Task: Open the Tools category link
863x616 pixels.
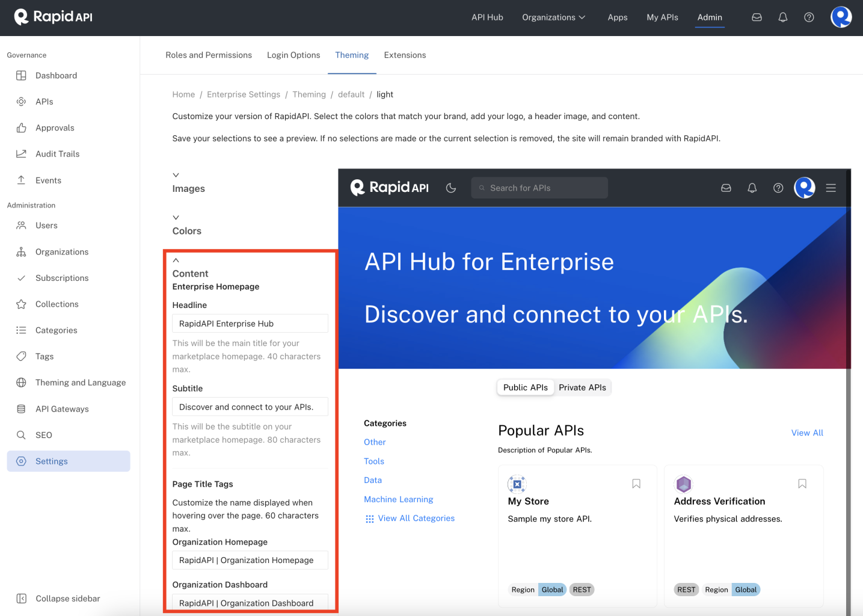Action: (374, 461)
